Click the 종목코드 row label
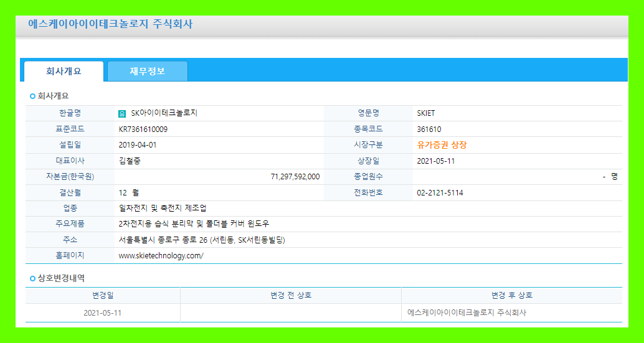Viewport: 644px width, 343px height. coord(369,129)
